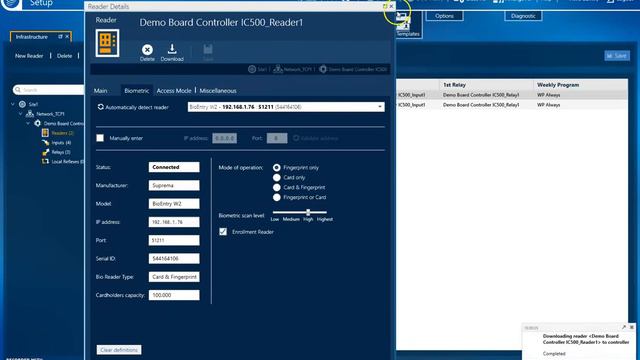Collapse the Demo Board Controller tree node
Screen dimensions: 640x360
[x=28, y=123]
